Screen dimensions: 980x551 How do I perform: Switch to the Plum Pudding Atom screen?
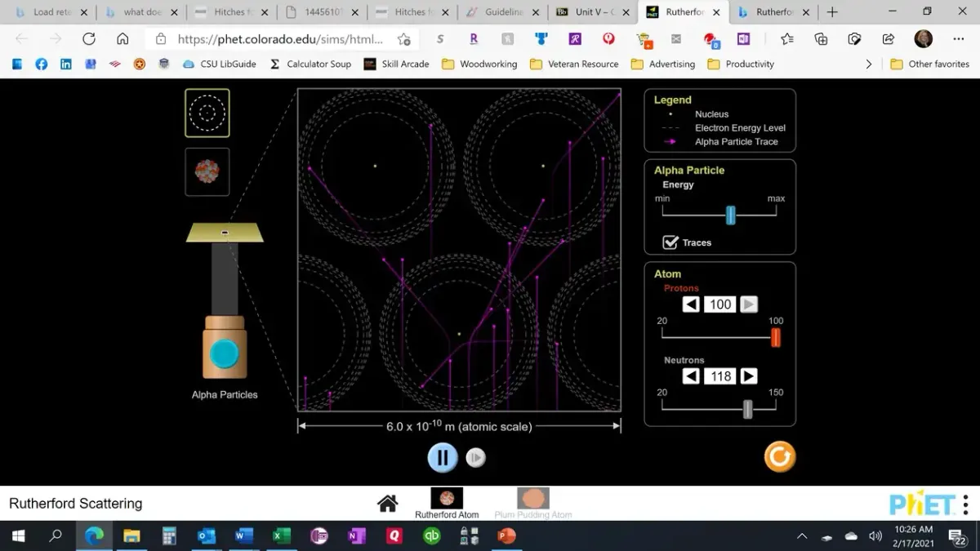[x=532, y=503]
